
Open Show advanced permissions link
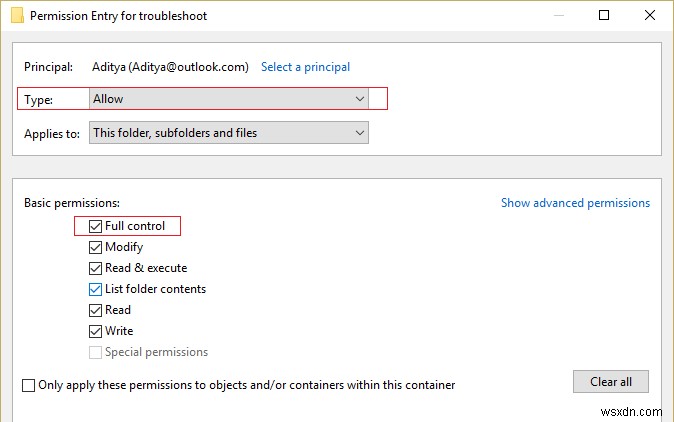[575, 203]
